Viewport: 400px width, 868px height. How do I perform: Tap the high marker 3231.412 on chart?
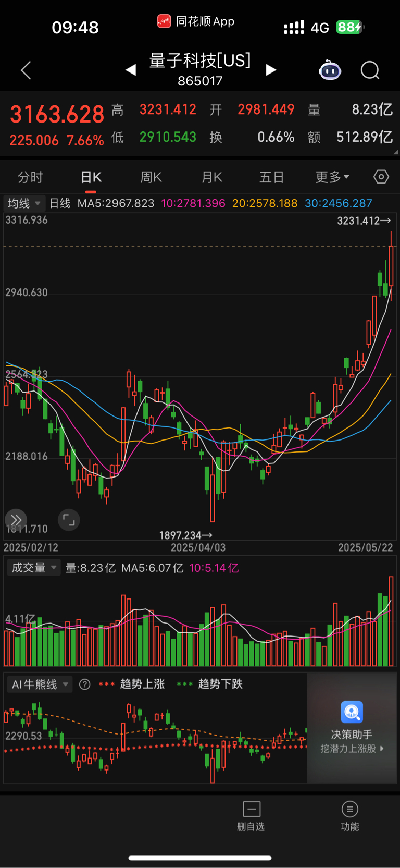[x=364, y=221]
